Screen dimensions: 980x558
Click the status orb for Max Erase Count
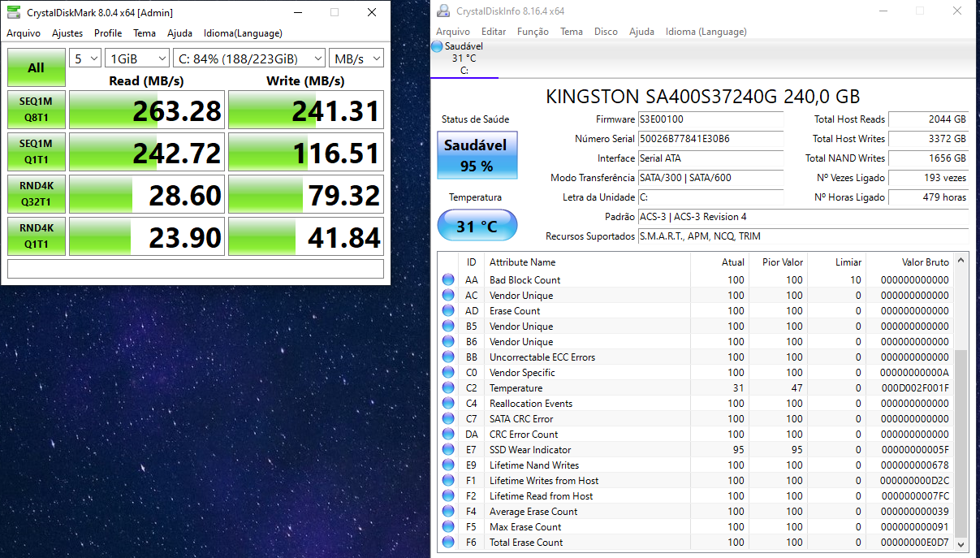[448, 527]
